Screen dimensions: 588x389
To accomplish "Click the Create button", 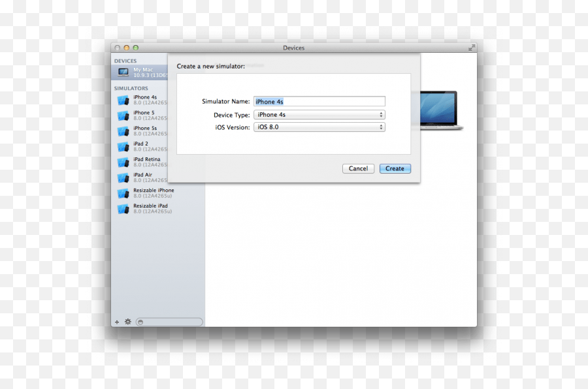I will coord(395,168).
